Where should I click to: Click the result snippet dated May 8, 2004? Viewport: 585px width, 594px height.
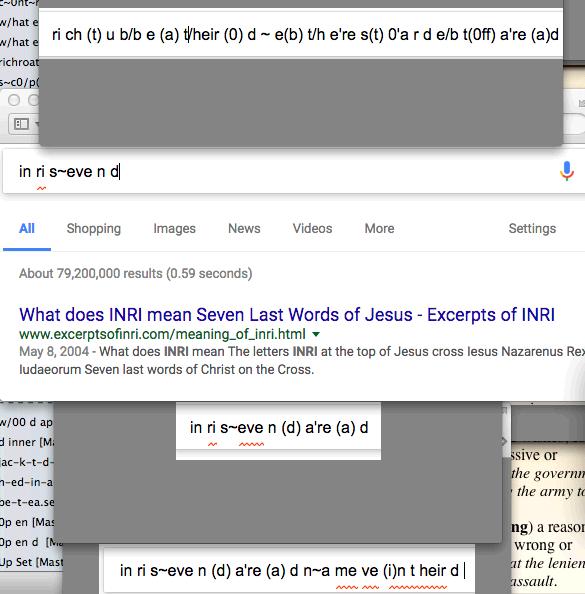(x=302, y=360)
